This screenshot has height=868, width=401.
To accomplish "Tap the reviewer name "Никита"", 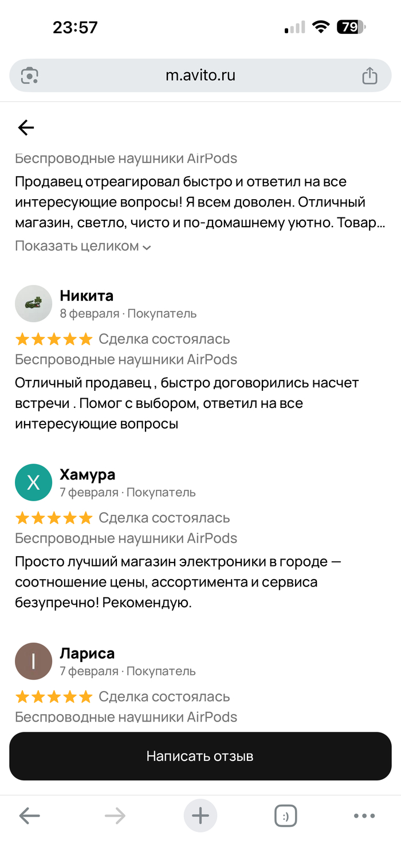I will click(x=87, y=296).
